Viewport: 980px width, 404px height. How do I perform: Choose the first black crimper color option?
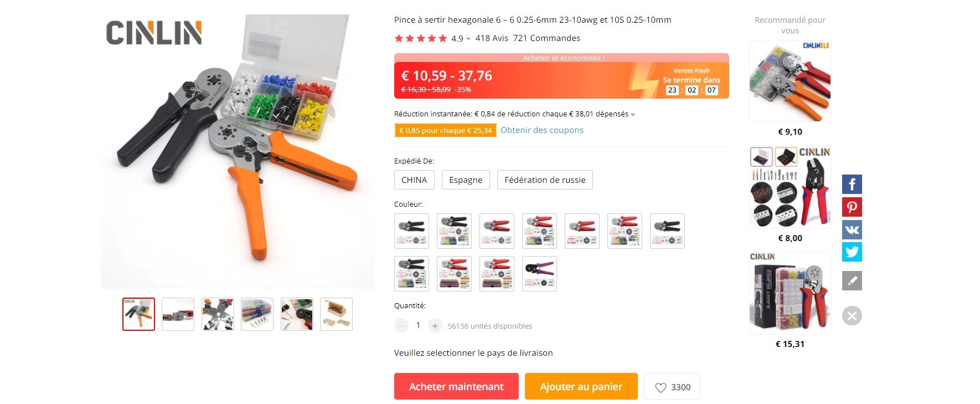411,231
